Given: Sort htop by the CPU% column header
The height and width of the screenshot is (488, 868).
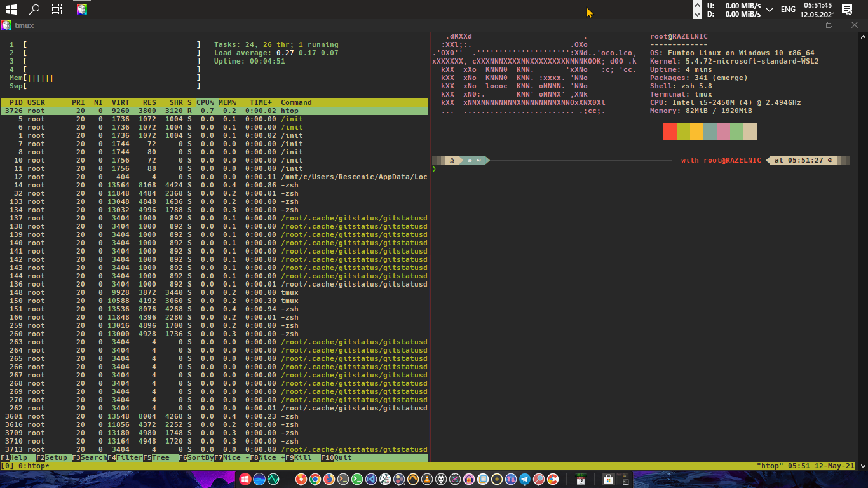Looking at the screenshot, I should pyautogui.click(x=205, y=102).
